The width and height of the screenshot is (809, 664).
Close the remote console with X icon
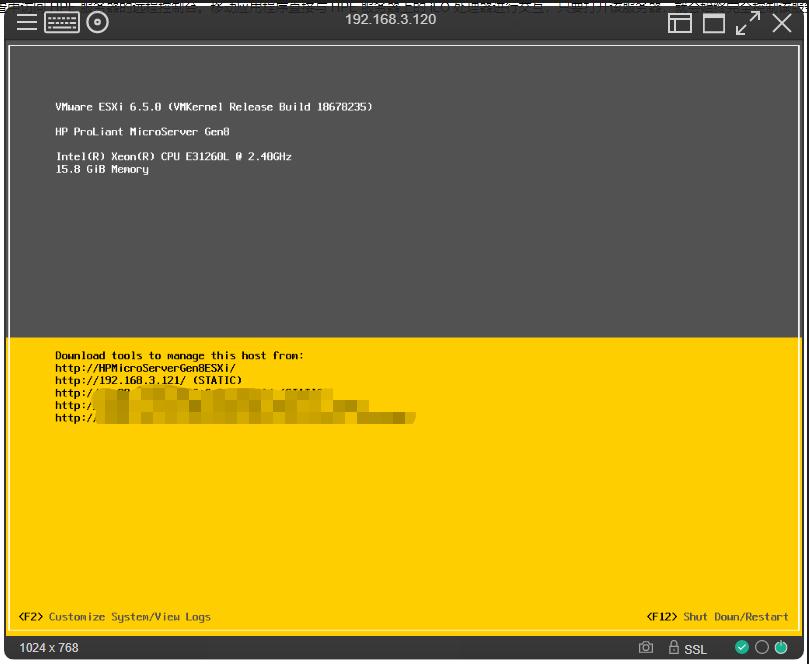coord(782,23)
